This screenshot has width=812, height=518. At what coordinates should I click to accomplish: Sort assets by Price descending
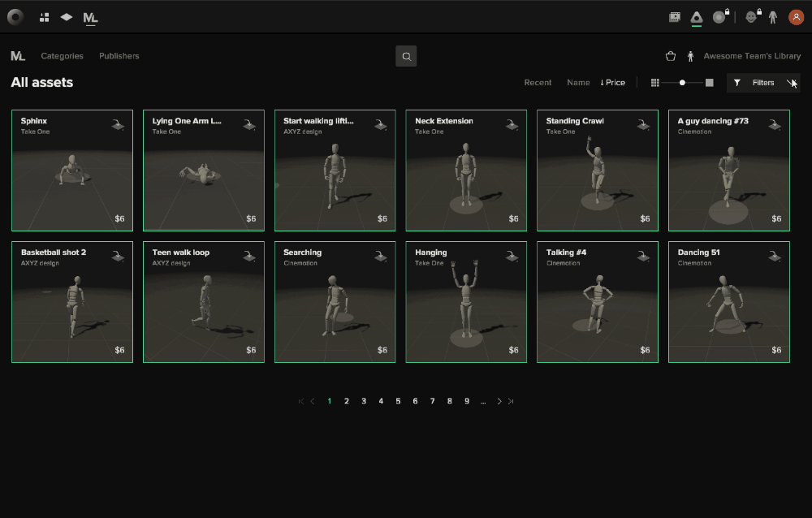(613, 82)
